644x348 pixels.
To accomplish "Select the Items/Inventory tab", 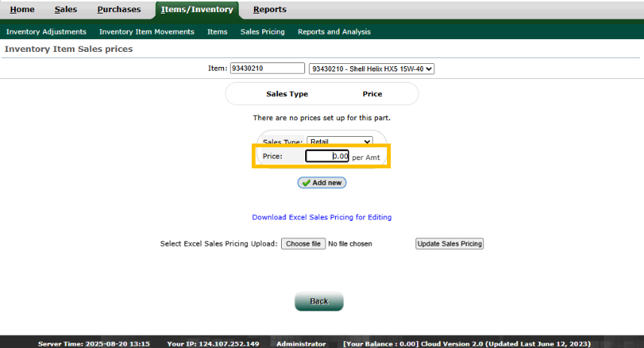I will (x=197, y=10).
